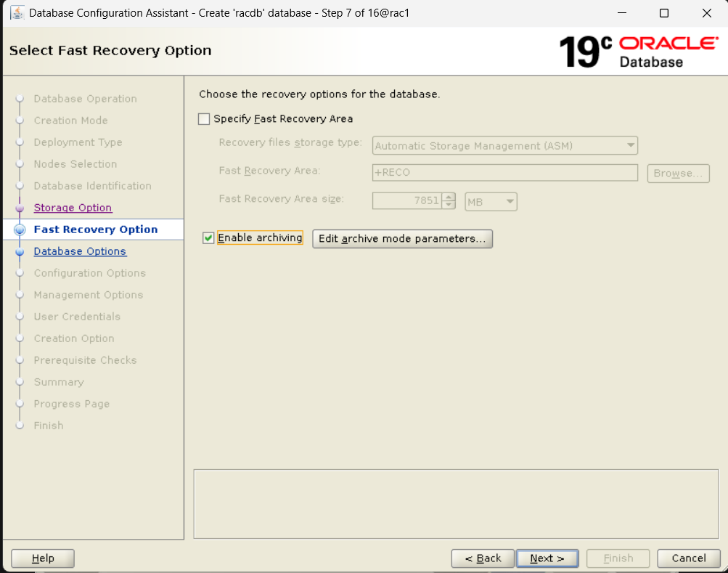Click the Fast Recovery Area size field
Image resolution: width=728 pixels, height=573 pixels.
tap(406, 200)
